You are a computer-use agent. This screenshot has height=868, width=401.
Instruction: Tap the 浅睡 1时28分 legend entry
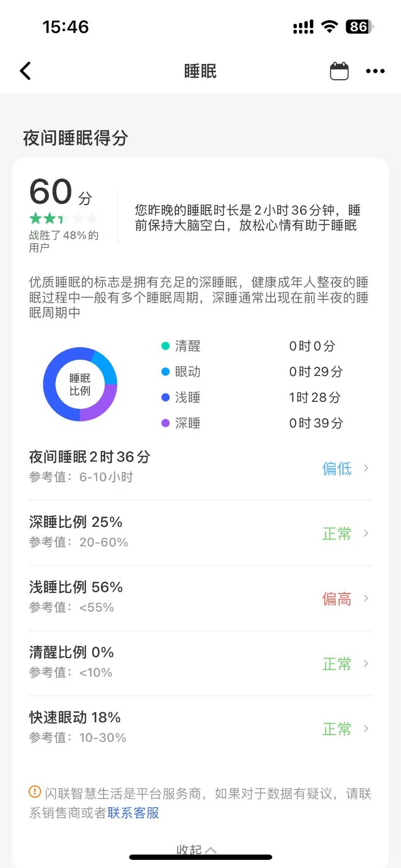pos(252,398)
